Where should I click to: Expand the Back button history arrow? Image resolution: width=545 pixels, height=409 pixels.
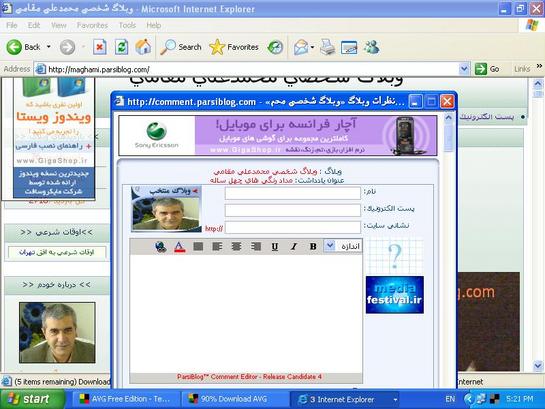pos(49,47)
